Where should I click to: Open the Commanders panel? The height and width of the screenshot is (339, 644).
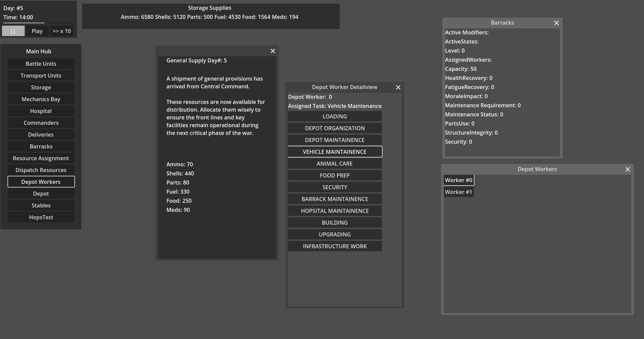point(41,123)
